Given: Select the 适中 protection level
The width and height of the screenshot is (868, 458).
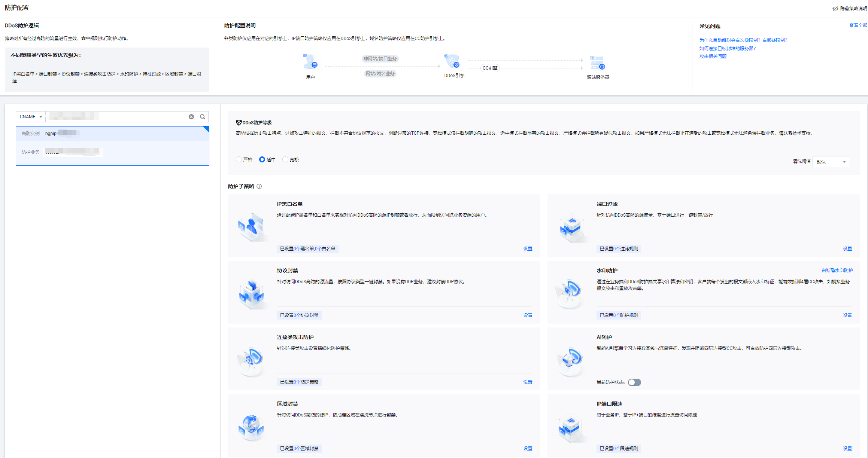Looking at the screenshot, I should click(262, 159).
